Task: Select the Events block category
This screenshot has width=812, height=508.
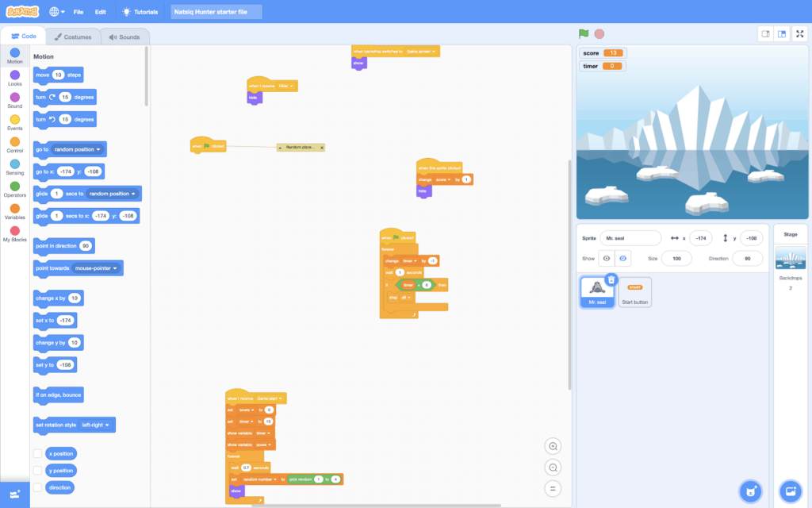Action: (x=15, y=123)
